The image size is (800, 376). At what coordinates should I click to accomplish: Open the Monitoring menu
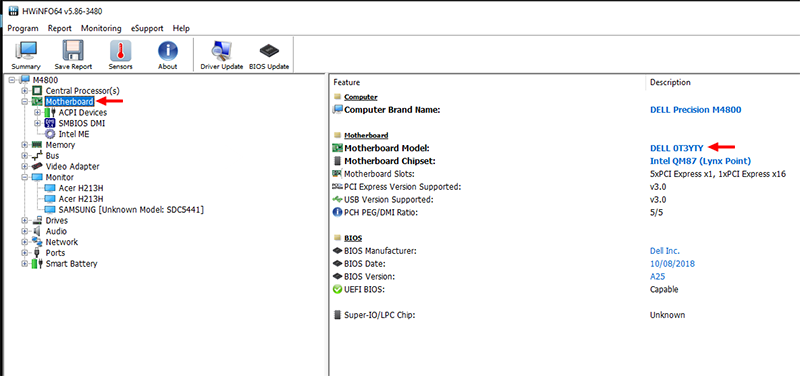101,29
